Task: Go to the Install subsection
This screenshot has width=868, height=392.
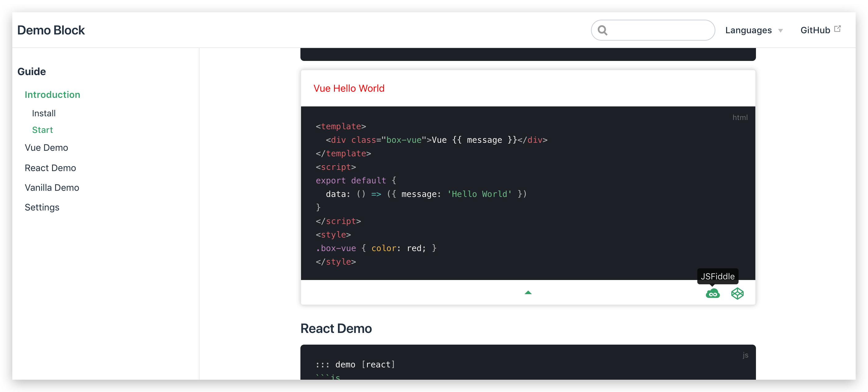Action: click(x=44, y=113)
